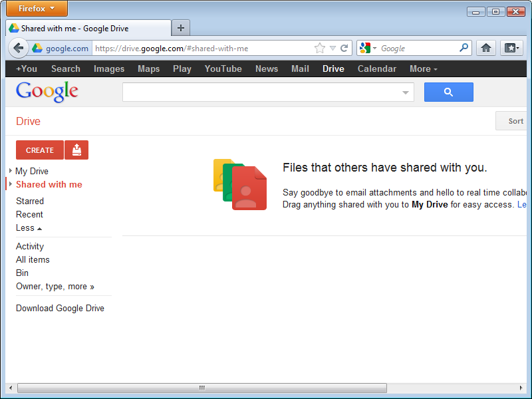
Task: Select Shared with me in sidebar
Action: pyautogui.click(x=49, y=184)
